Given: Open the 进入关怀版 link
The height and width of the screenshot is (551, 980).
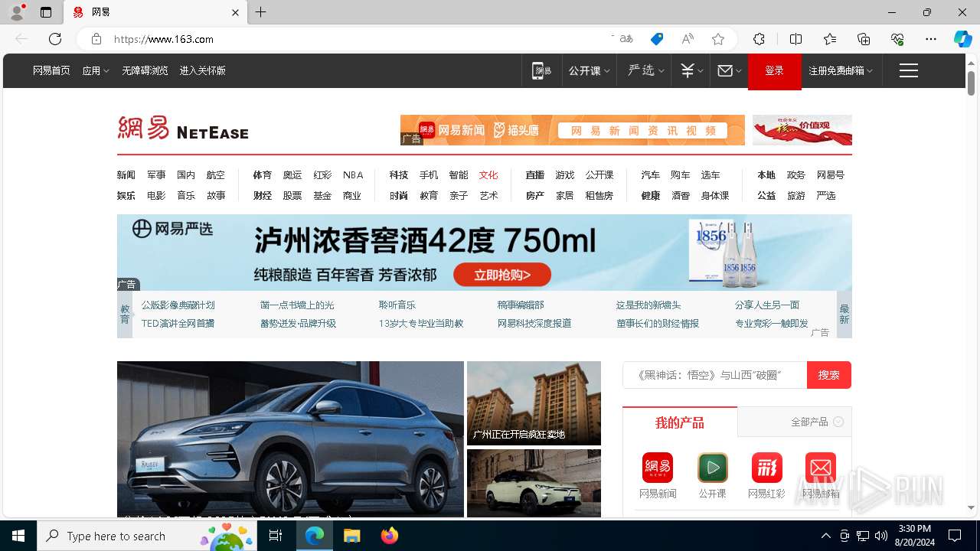Looking at the screenshot, I should [x=202, y=70].
